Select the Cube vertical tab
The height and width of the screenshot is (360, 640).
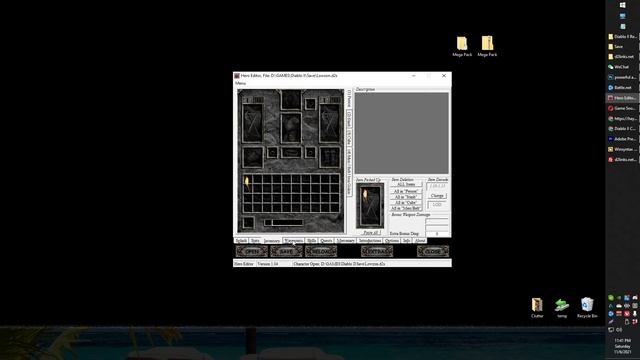pyautogui.click(x=349, y=138)
